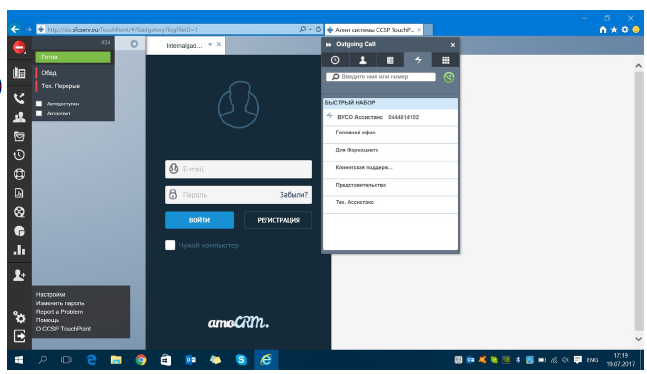Open browser favorites star icon
This screenshot has height=374, width=647.
point(614,30)
